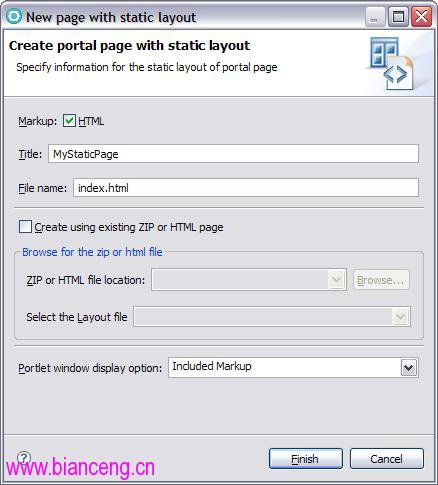Close the dialog with the red X
The image size is (438, 485).
(x=422, y=17)
